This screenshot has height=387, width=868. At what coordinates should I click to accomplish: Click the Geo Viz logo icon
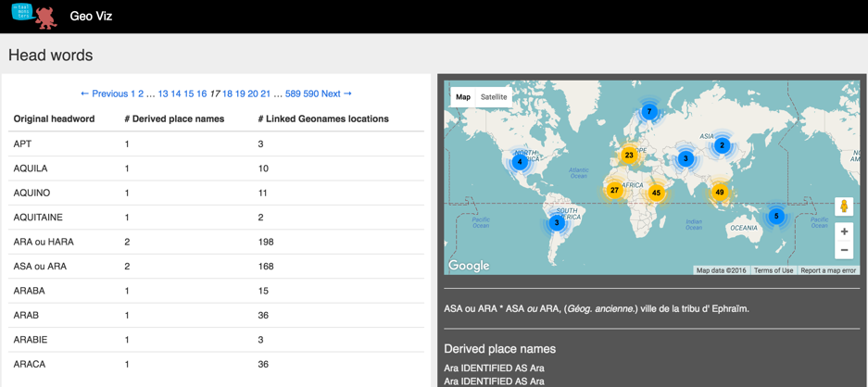[34, 16]
